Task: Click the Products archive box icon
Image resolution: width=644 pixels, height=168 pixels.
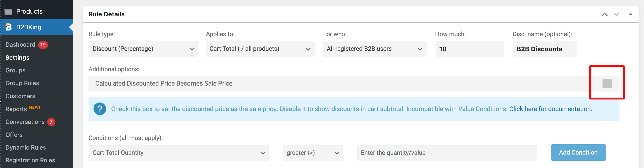Action: click(8, 11)
